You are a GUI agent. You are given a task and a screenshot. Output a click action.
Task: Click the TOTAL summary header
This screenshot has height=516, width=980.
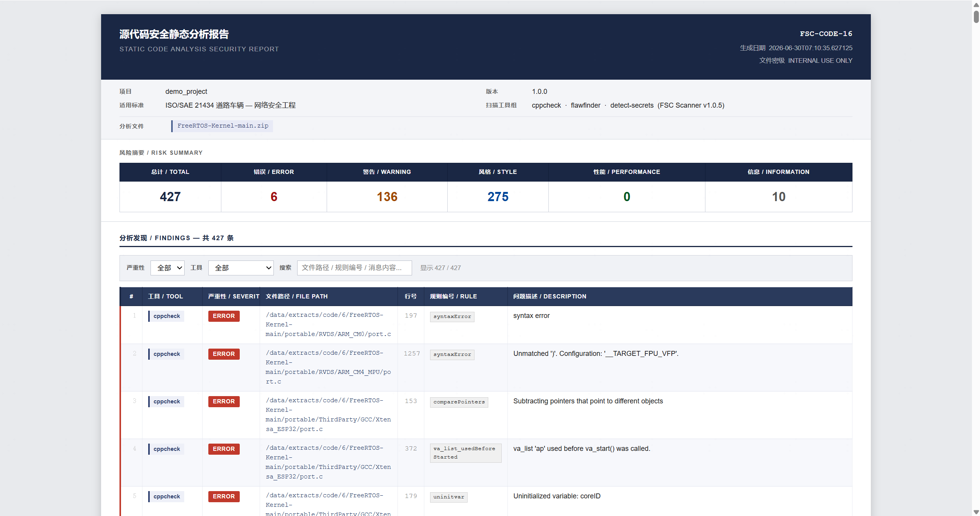(x=170, y=172)
